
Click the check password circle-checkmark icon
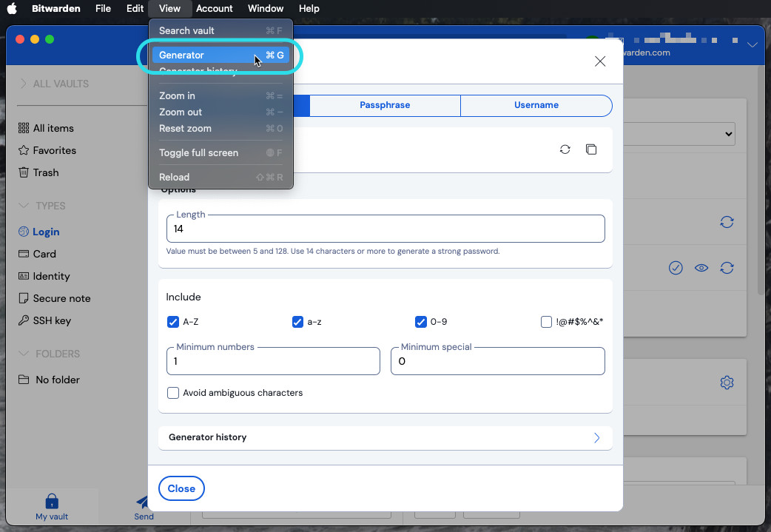tap(676, 268)
